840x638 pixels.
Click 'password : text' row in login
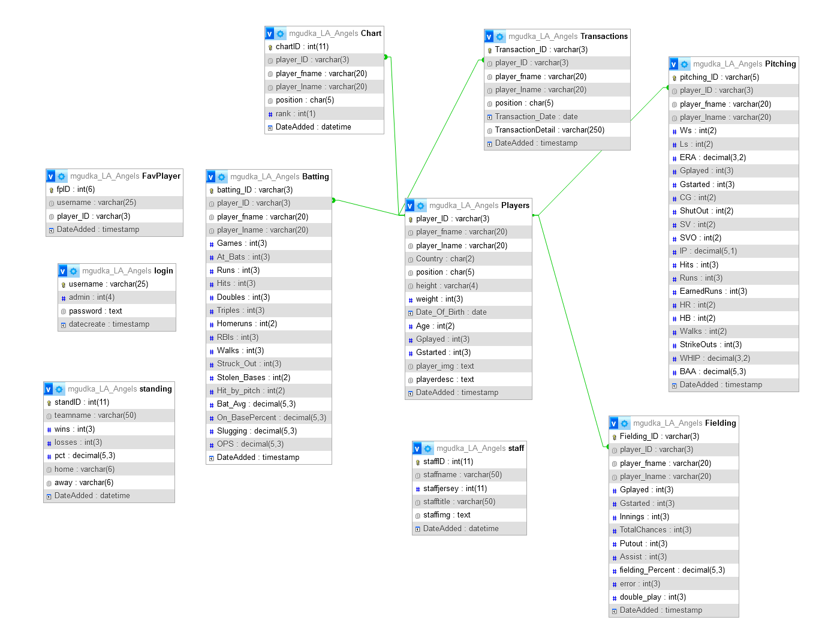click(x=117, y=311)
